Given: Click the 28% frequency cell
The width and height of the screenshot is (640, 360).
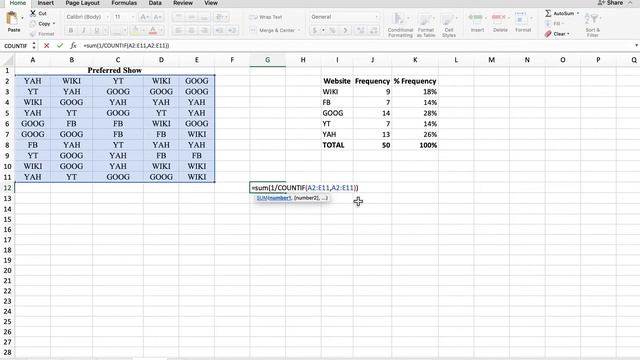Looking at the screenshot, I should (415, 113).
